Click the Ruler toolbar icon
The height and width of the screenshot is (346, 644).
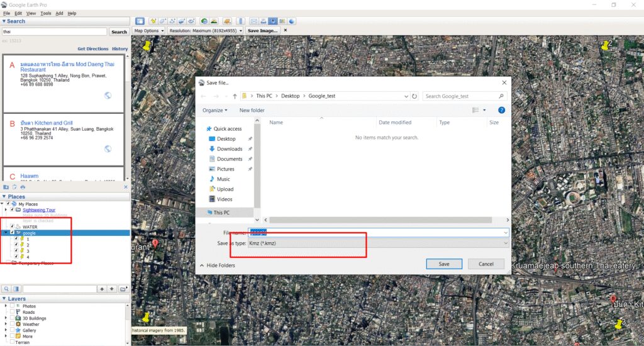pos(241,21)
